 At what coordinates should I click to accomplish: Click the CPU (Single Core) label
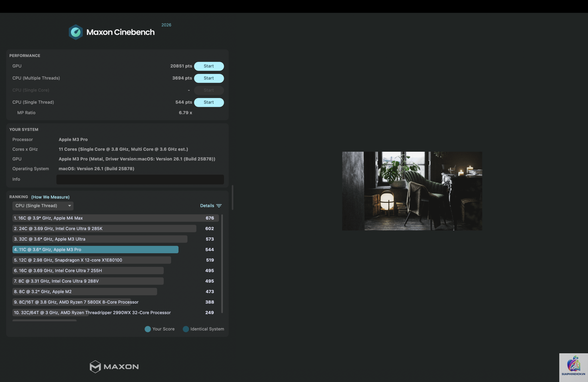click(31, 90)
